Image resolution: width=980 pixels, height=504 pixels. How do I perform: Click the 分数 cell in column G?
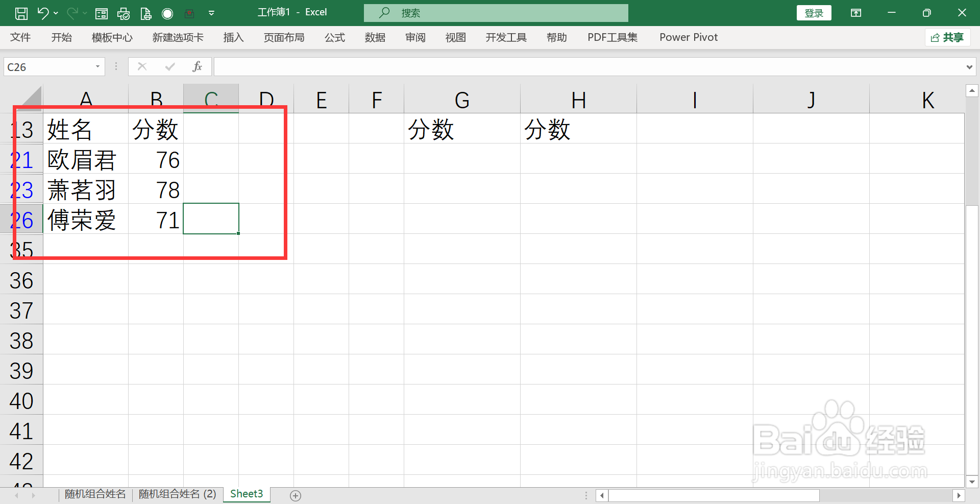462,129
